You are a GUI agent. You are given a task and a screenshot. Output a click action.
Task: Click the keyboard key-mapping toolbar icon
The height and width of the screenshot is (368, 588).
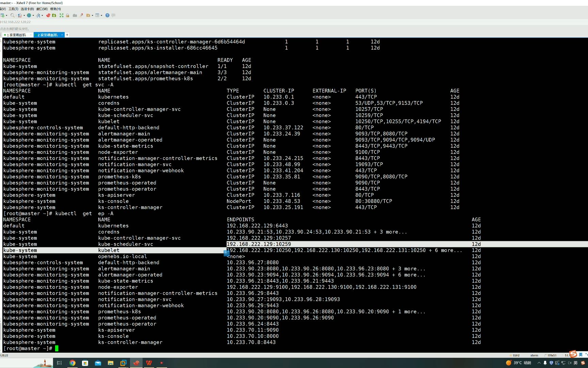75,15
